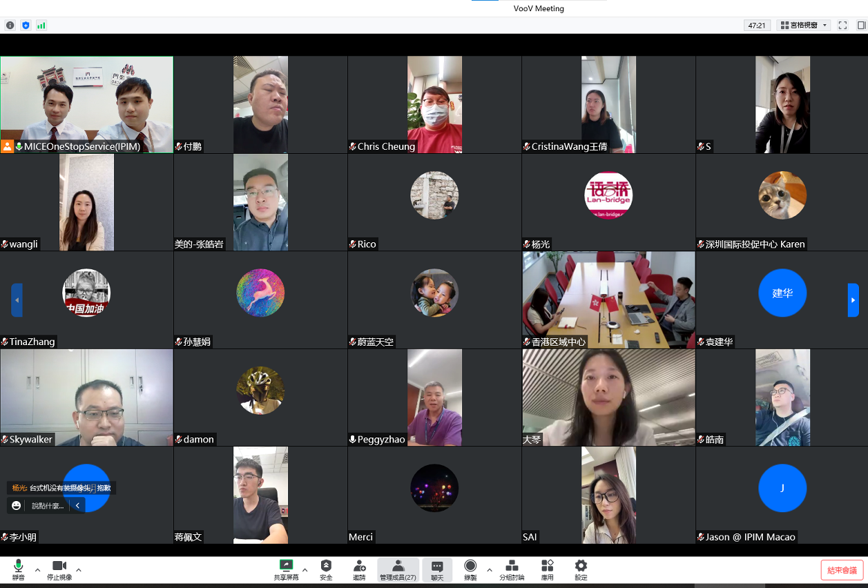Toggle full screen mode icon

842,26
